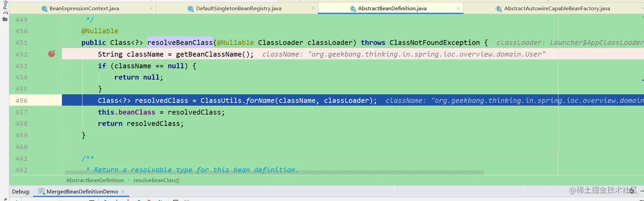Click the class icon on AbstractBeanDefinition.java tab
The image size is (644, 201).
(x=353, y=9)
